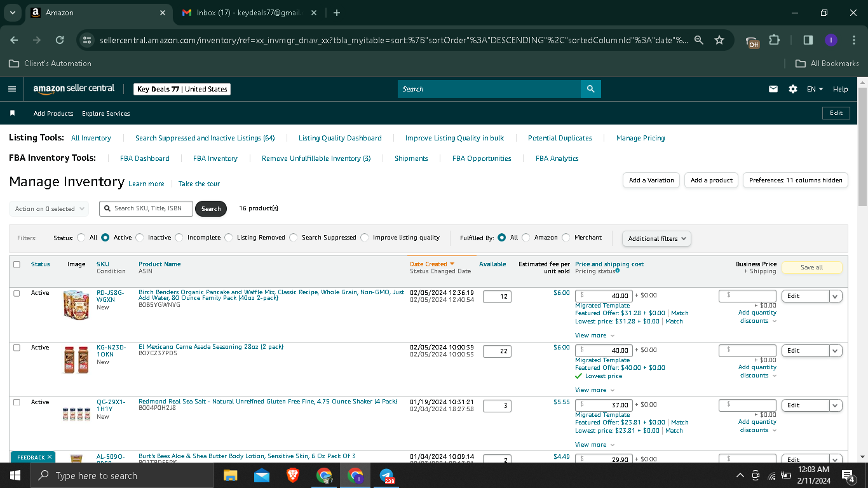
Task: Click the Add a Variation button
Action: click(x=651, y=180)
